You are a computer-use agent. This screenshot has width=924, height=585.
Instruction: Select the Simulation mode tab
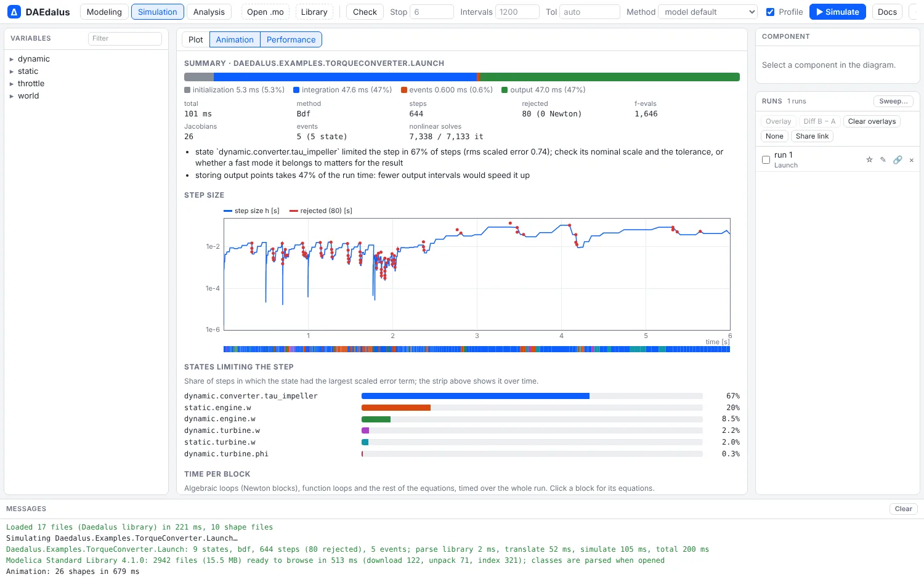point(158,12)
